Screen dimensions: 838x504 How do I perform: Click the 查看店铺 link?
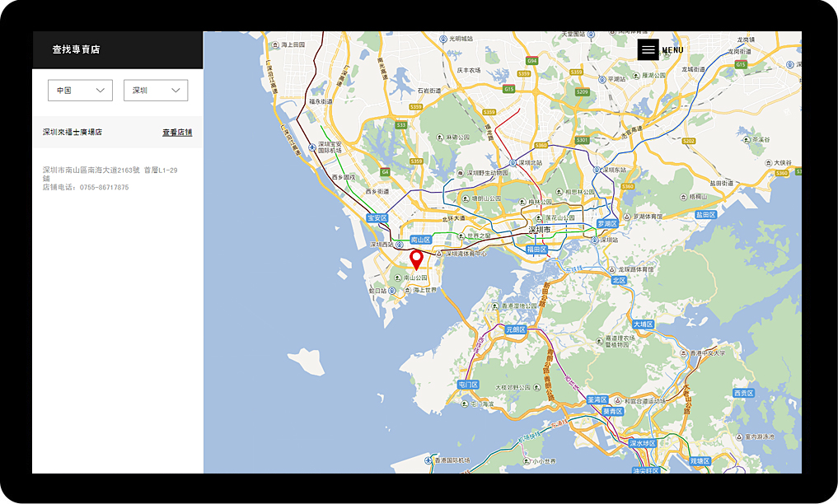pyautogui.click(x=177, y=133)
